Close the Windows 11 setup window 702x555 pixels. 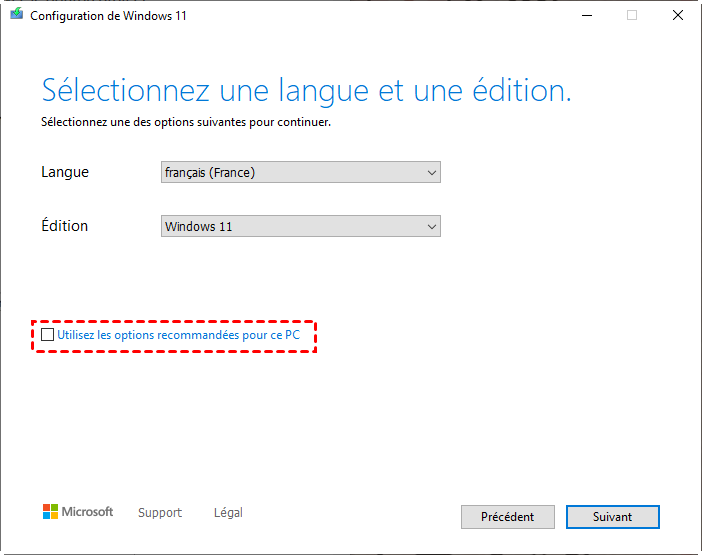tap(679, 16)
